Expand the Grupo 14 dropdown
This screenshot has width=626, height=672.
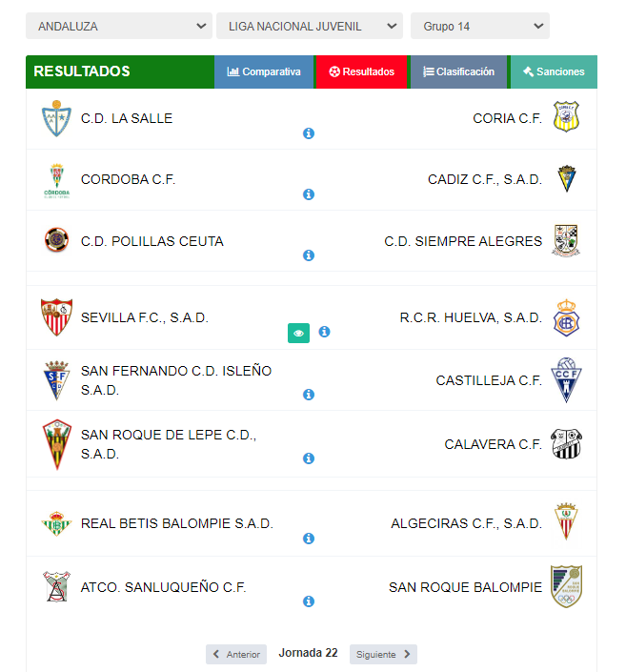tap(480, 26)
